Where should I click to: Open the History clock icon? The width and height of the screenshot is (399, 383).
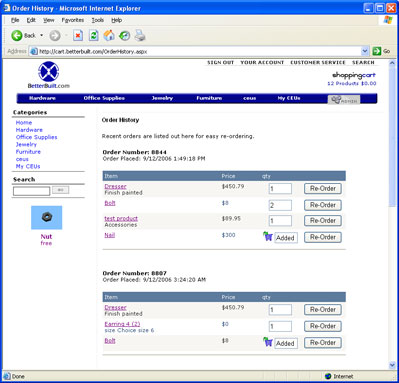point(125,35)
